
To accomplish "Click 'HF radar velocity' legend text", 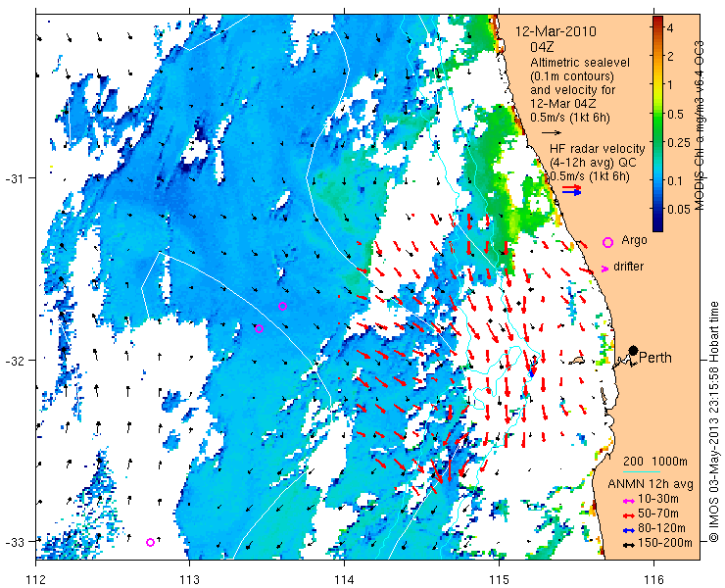I will click(598, 149).
